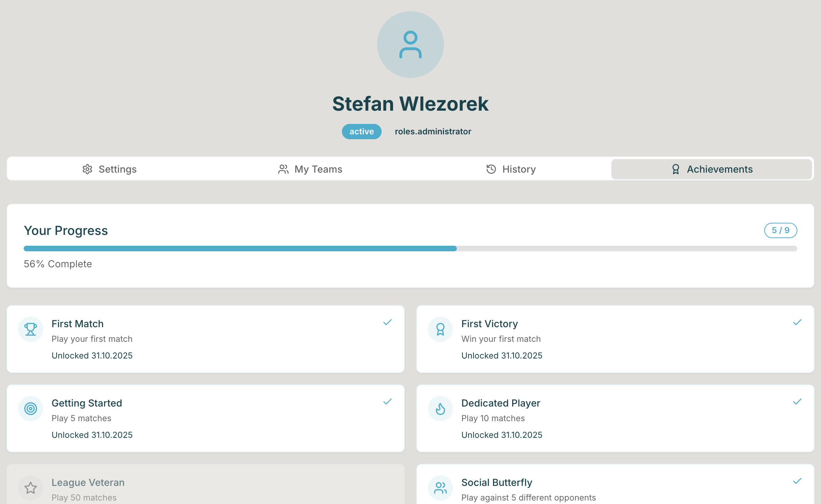This screenshot has height=504, width=821.
Task: Click the Social Butterfly people icon
Action: pyautogui.click(x=440, y=488)
